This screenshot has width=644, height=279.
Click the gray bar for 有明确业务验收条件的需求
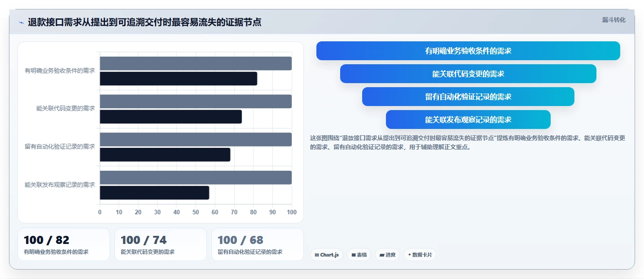pyautogui.click(x=196, y=63)
